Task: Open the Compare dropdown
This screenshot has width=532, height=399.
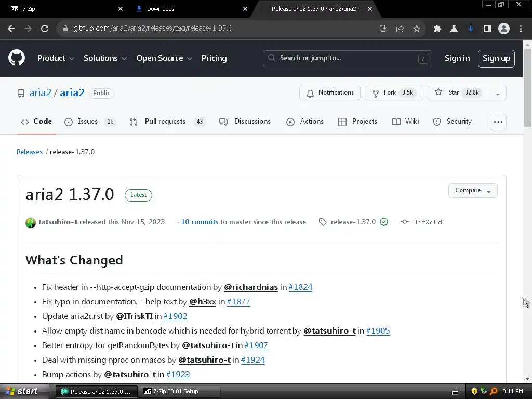Action: (473, 191)
